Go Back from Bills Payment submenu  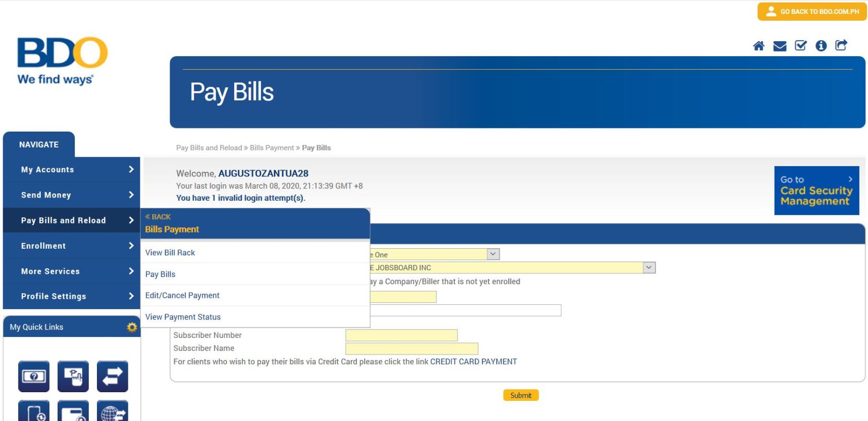pyautogui.click(x=158, y=217)
